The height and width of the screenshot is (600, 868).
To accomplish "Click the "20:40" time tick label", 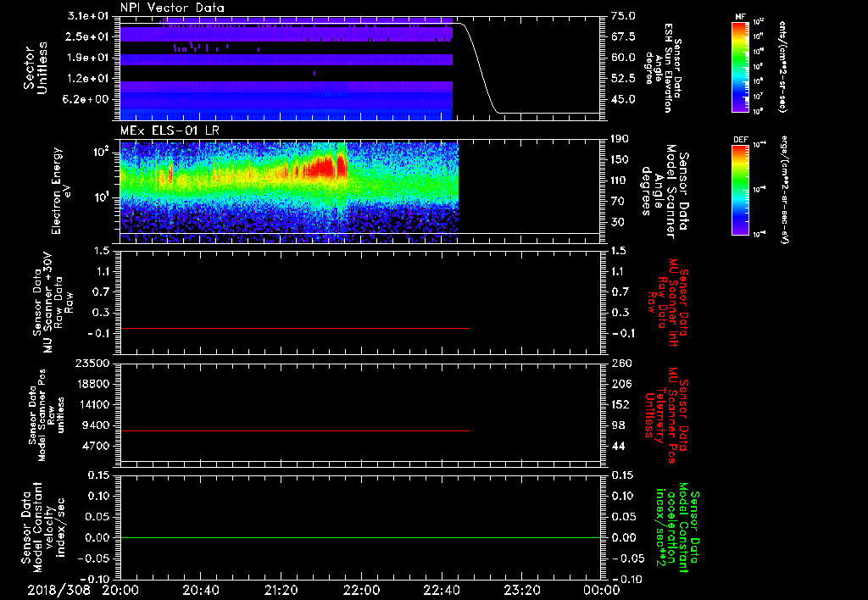I will click(x=200, y=590).
